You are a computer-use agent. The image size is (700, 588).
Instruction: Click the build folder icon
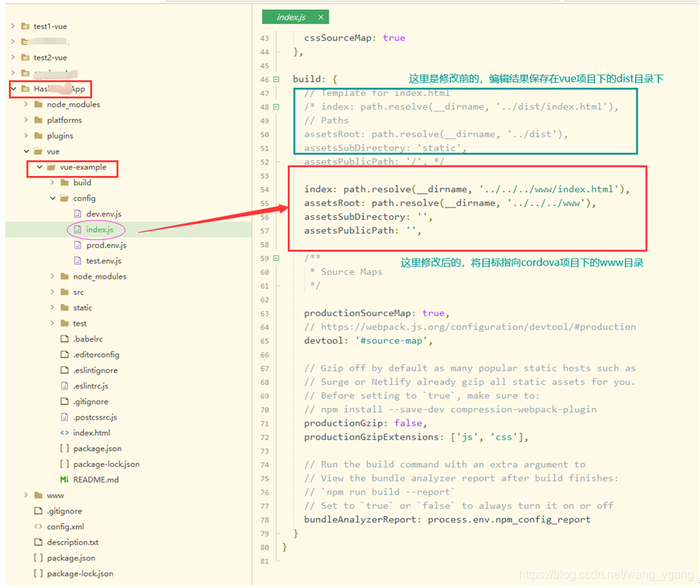pos(65,182)
